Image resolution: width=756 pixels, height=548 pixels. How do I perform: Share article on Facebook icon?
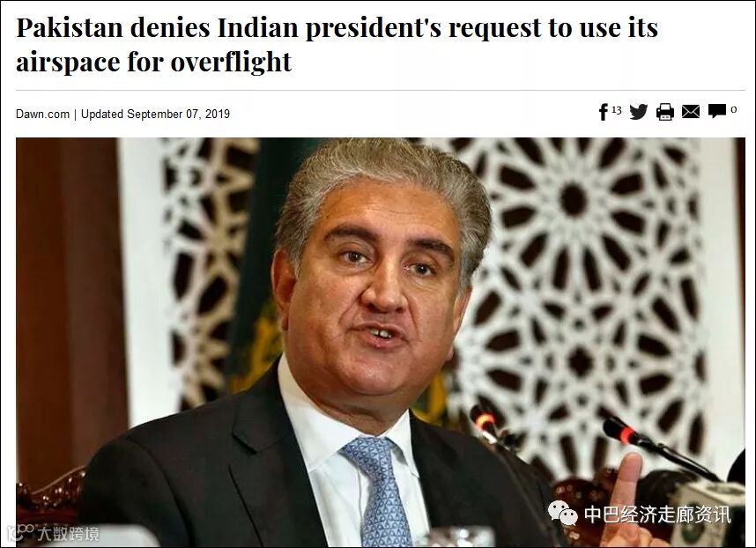pyautogui.click(x=603, y=112)
